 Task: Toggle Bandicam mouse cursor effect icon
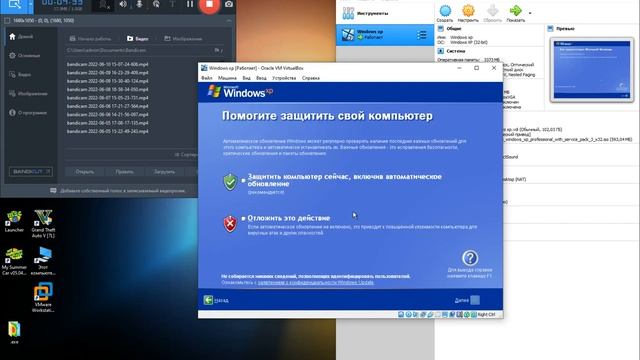tap(156, 4)
